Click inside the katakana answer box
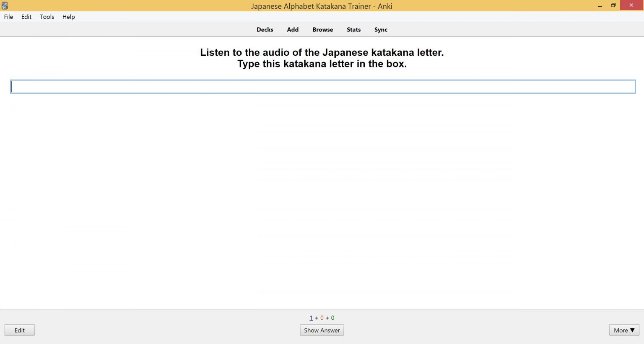The image size is (644, 344). (322, 86)
